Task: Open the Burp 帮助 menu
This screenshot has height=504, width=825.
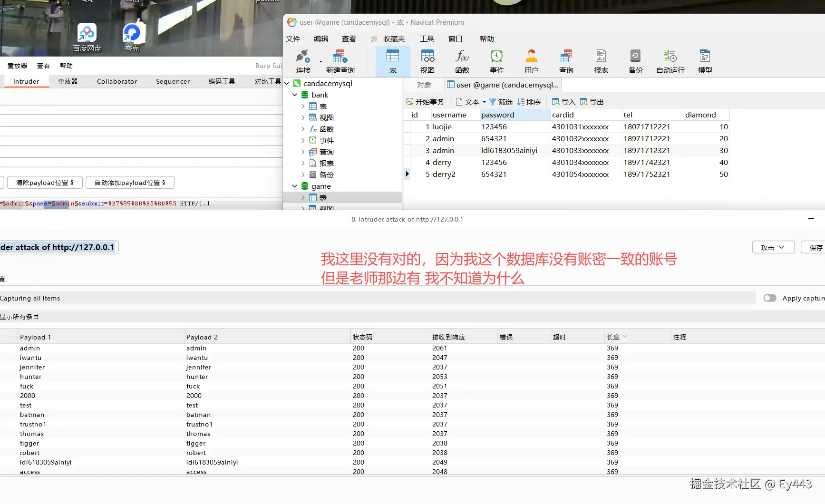Action: click(x=66, y=66)
